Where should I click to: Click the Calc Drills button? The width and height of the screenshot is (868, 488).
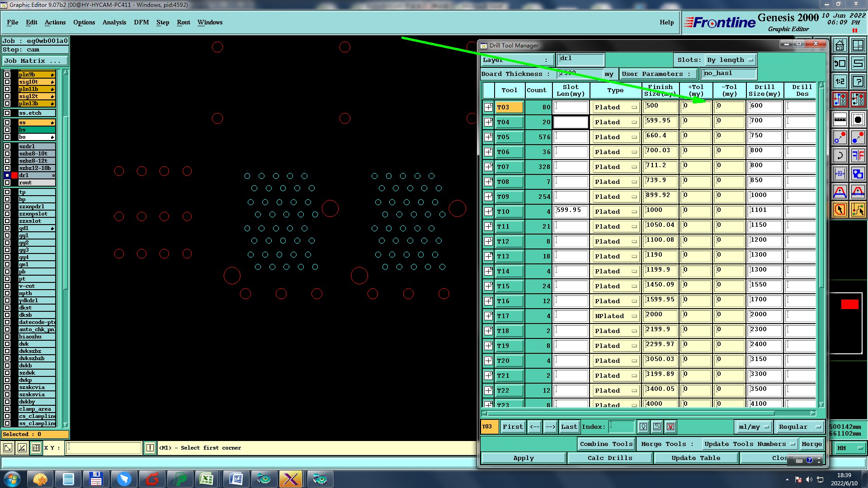click(609, 458)
